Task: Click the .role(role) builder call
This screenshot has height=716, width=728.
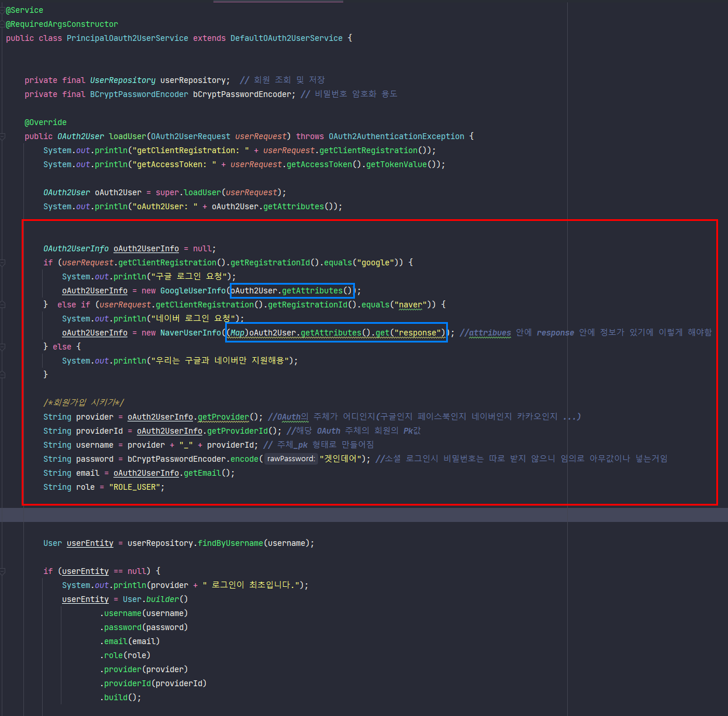Action: pos(125,655)
